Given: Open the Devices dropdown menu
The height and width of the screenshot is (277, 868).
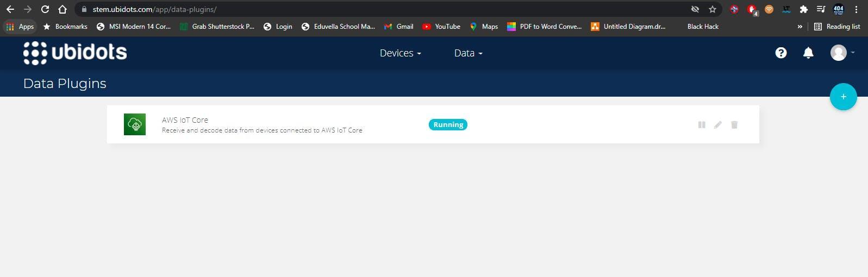Looking at the screenshot, I should (x=401, y=53).
